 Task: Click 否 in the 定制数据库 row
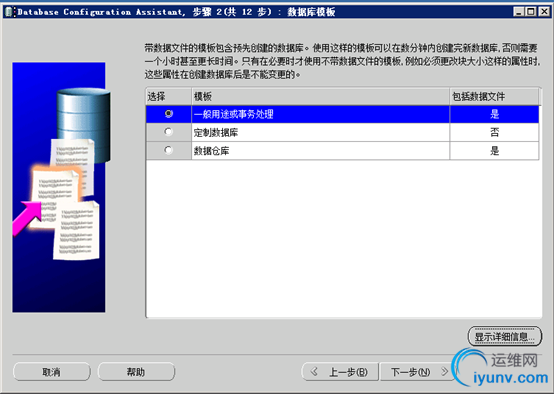(x=494, y=133)
